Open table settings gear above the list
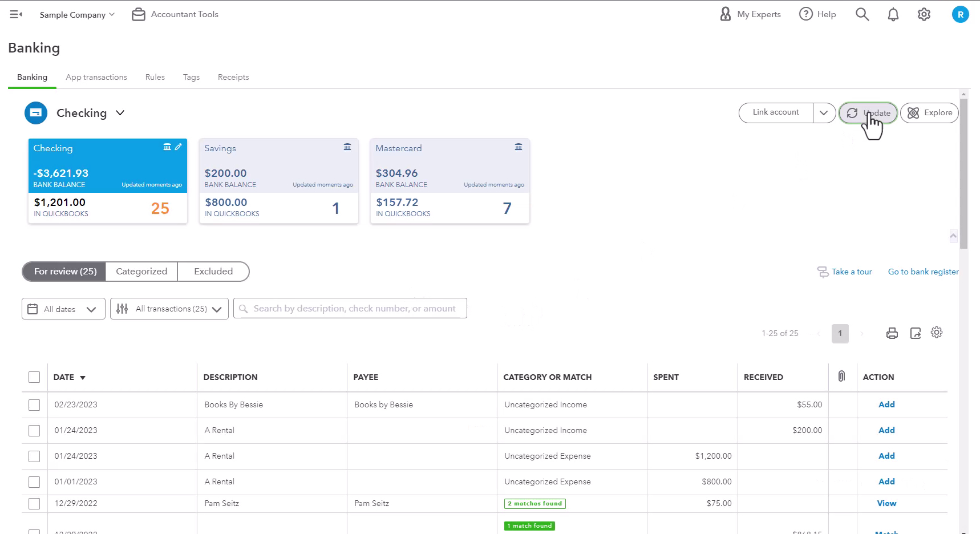The image size is (980, 534). coord(937,332)
